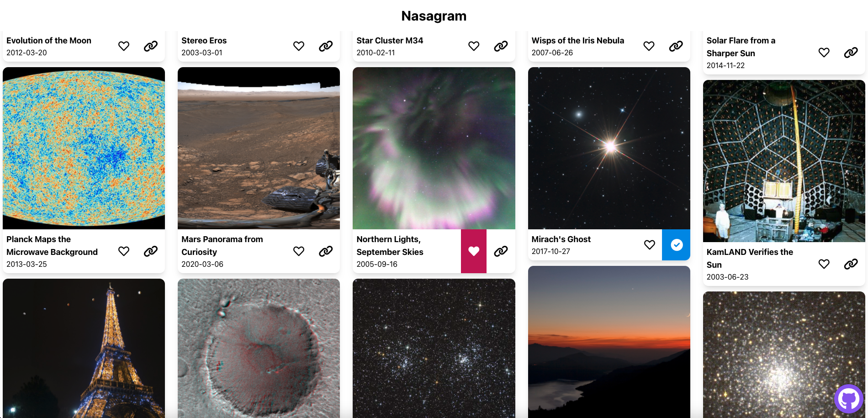The height and width of the screenshot is (418, 868).
Task: Copy link for Star Cluster M34
Action: click(501, 46)
